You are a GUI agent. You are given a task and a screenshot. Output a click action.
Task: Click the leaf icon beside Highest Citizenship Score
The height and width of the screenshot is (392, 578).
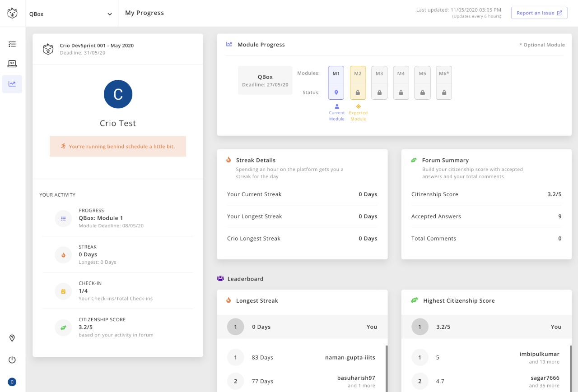414,300
